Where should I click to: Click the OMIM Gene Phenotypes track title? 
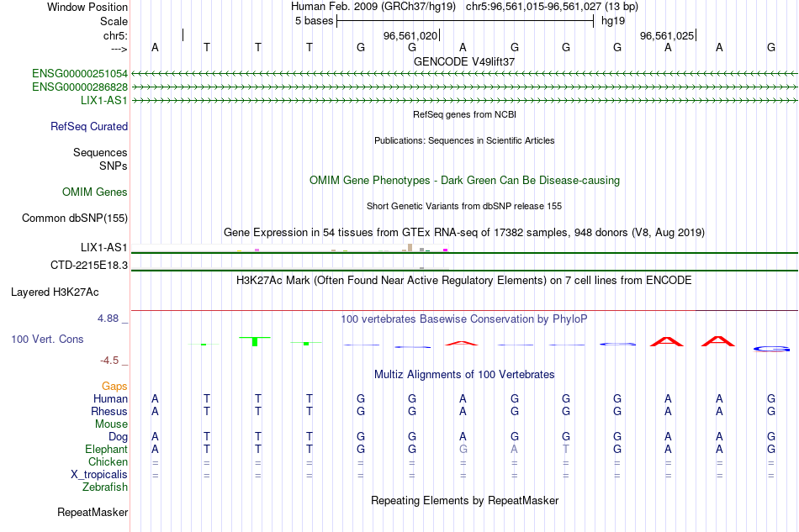464,180
